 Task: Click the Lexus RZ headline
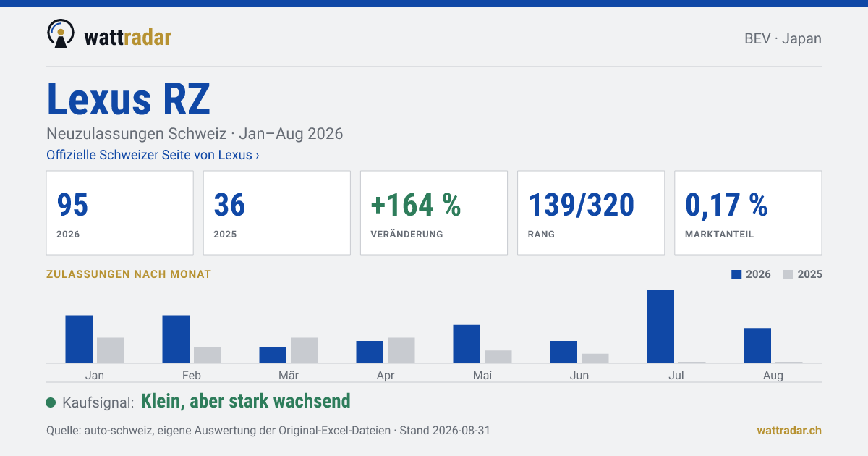[129, 99]
